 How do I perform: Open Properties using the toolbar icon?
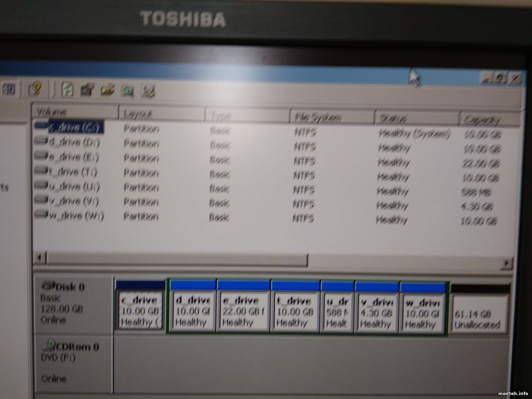[x=87, y=90]
